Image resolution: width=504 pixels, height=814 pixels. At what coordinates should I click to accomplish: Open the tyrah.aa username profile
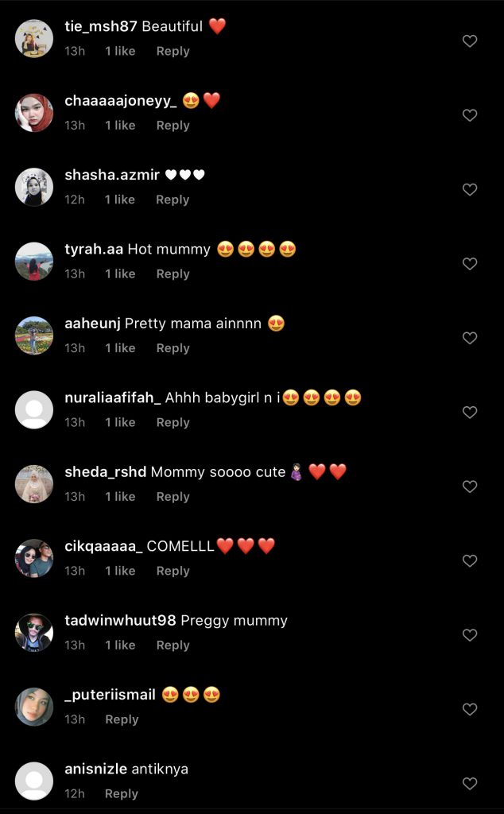point(94,250)
